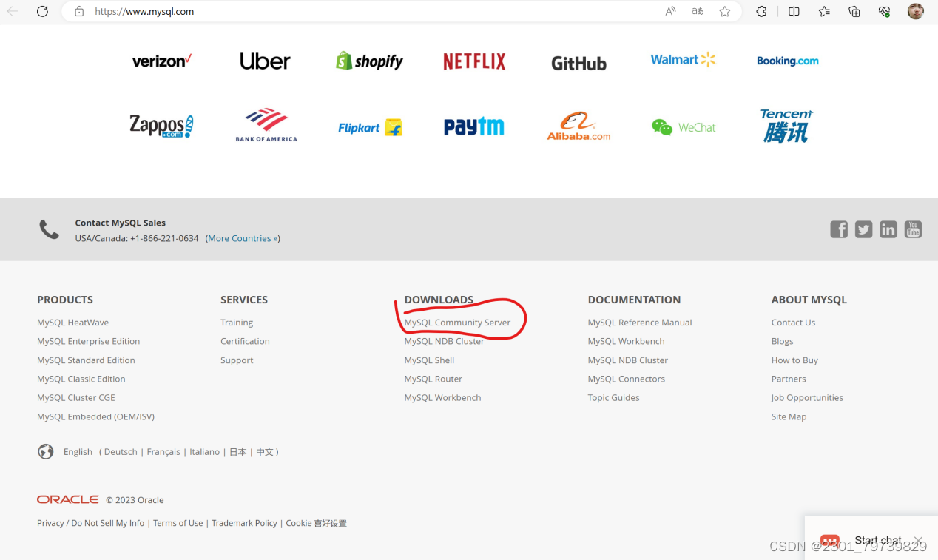
Task: Open the Contact Us link
Action: 793,323
